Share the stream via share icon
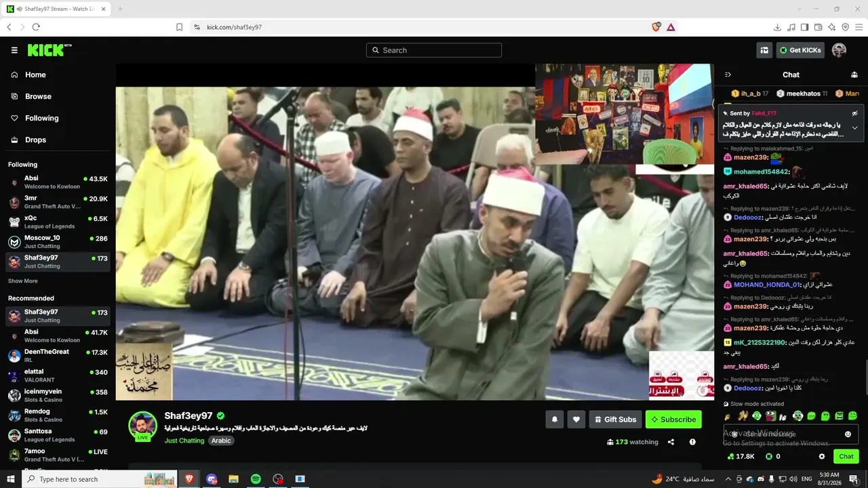The height and width of the screenshot is (488, 868). pyautogui.click(x=671, y=442)
